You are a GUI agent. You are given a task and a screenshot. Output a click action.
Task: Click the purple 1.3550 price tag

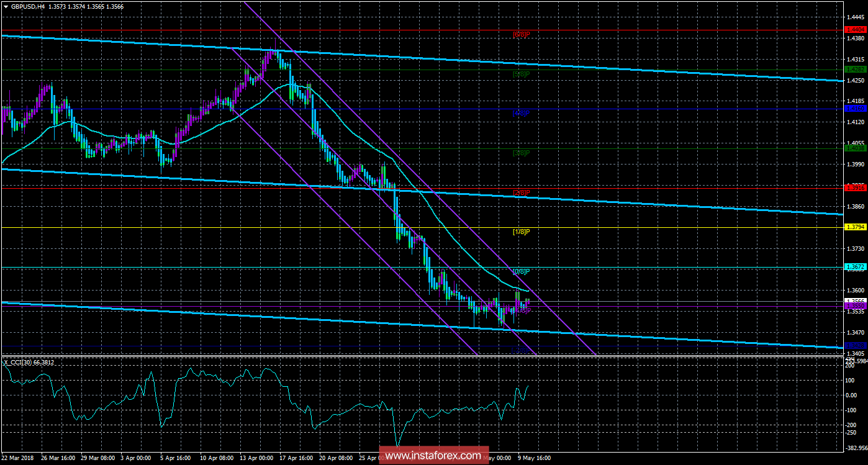(x=855, y=306)
